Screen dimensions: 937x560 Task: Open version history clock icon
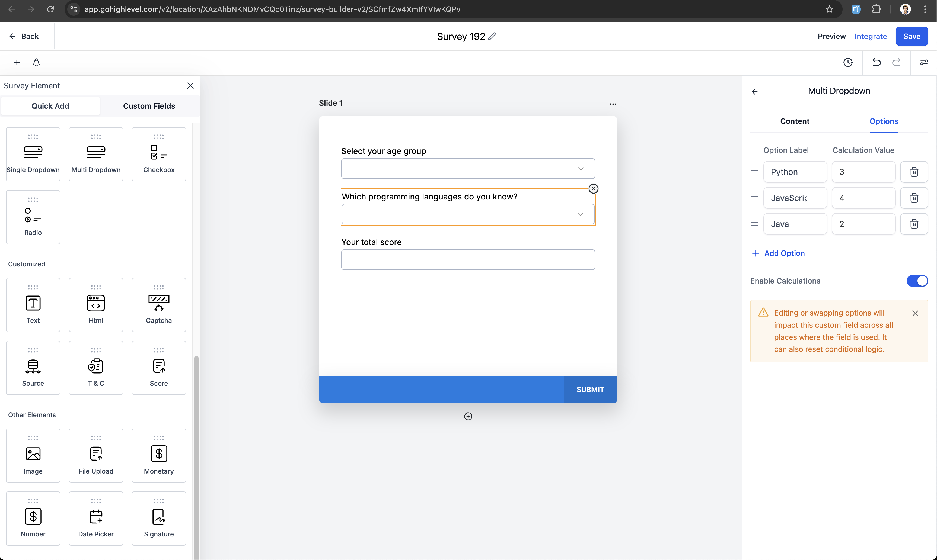click(x=848, y=62)
